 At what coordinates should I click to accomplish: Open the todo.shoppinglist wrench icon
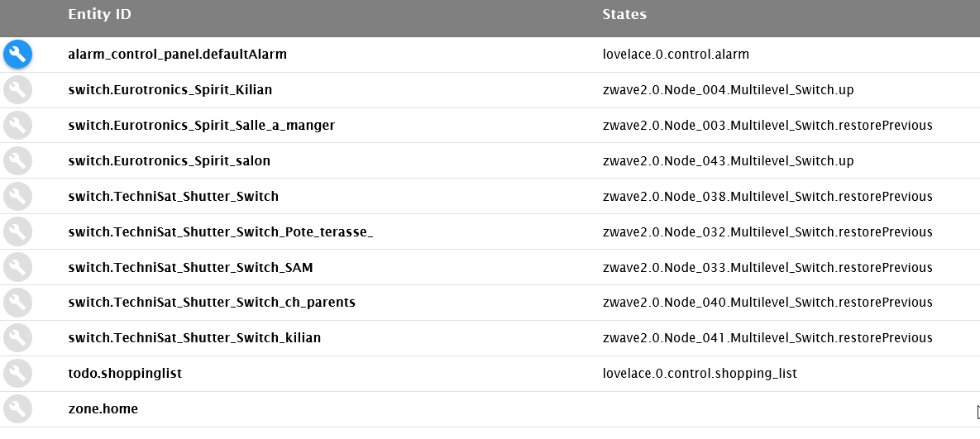[x=17, y=374]
